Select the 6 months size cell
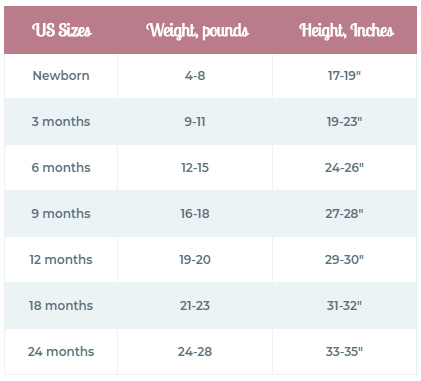The width and height of the screenshot is (421, 381). pos(61,168)
